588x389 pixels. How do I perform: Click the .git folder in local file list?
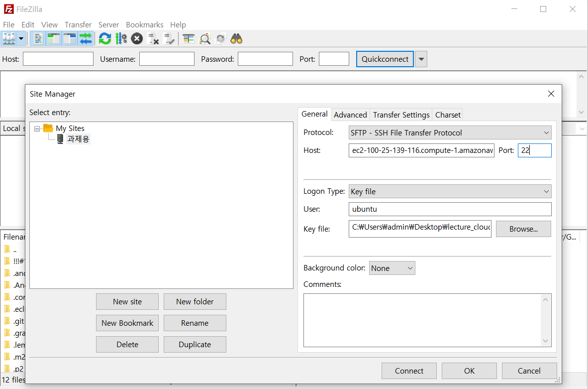tap(14, 321)
